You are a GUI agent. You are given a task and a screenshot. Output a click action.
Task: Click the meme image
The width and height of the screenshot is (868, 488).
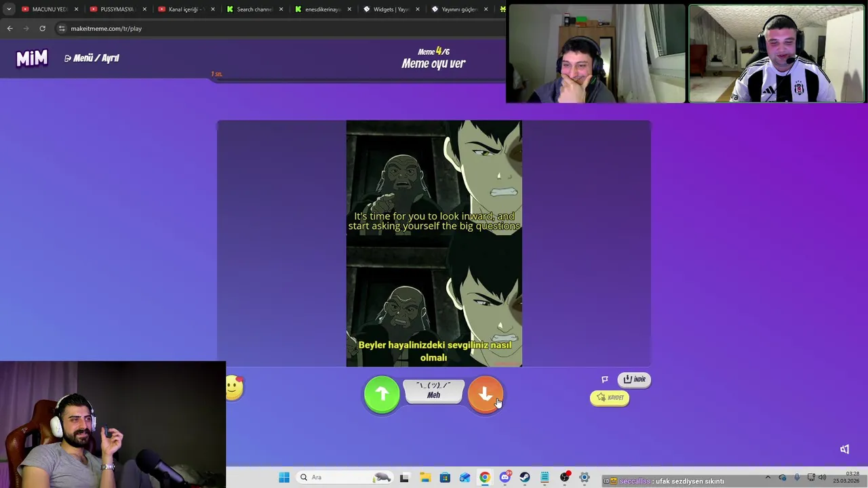[434, 244]
